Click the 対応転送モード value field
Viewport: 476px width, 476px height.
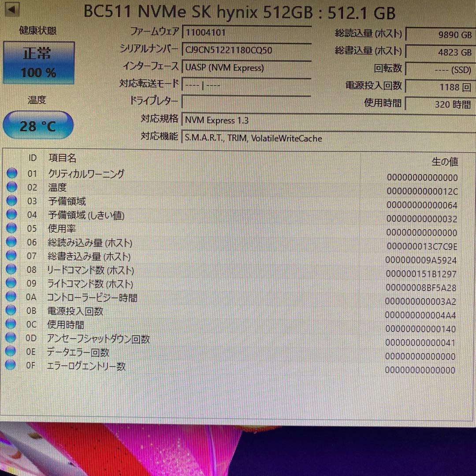point(246,85)
